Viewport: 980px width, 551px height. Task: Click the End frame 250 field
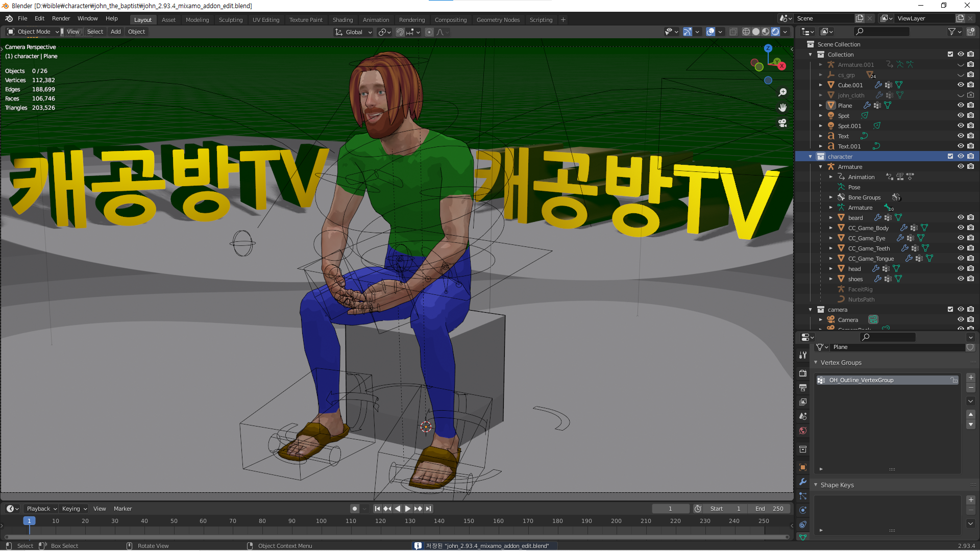(x=769, y=509)
